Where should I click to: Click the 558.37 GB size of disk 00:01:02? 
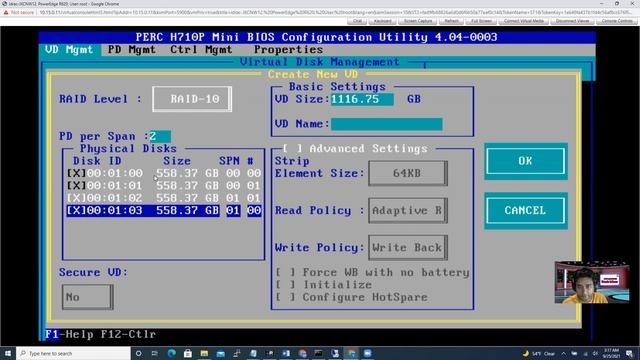188,198
